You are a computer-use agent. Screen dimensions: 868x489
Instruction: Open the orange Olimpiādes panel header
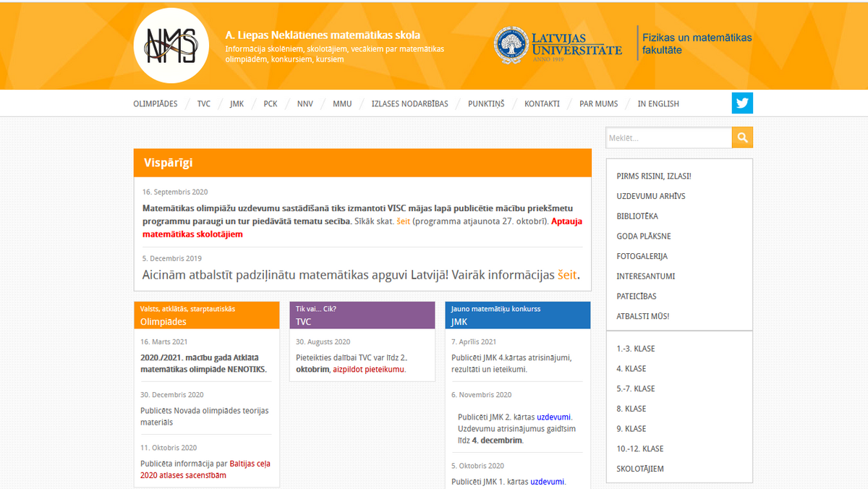(x=207, y=315)
